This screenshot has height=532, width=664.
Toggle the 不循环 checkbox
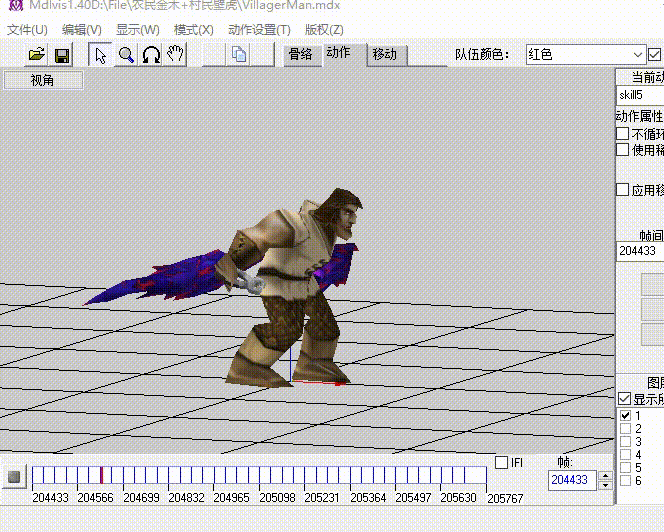coord(622,134)
